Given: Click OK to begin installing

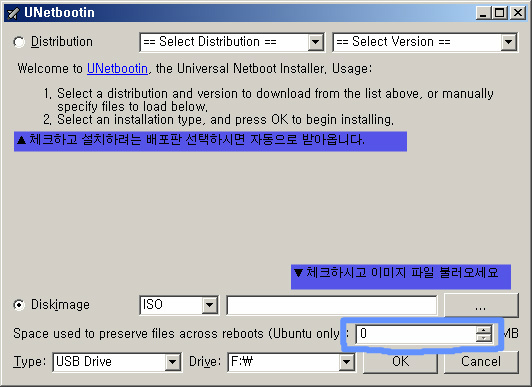Looking at the screenshot, I should [400, 362].
